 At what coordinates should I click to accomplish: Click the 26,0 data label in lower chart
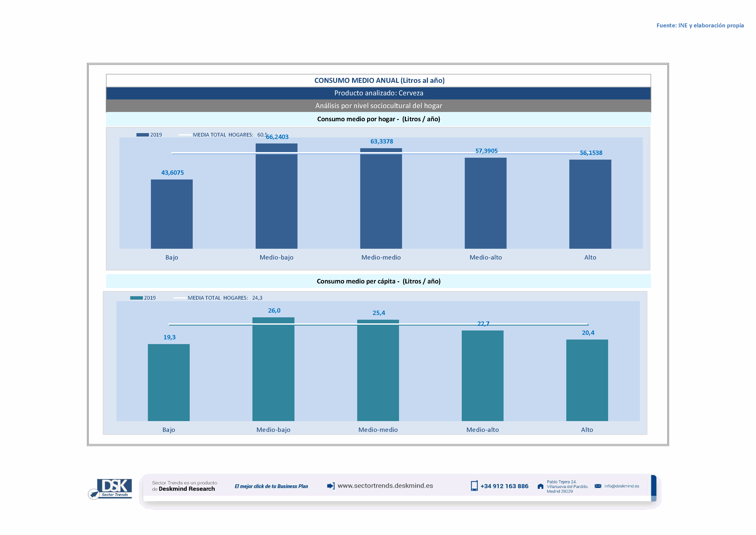pyautogui.click(x=274, y=311)
